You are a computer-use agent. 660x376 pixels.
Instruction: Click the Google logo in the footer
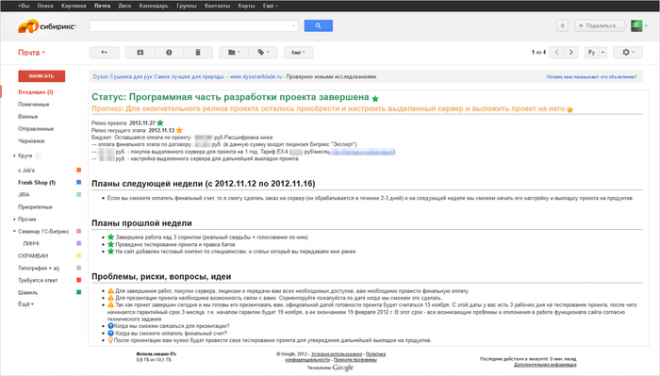[x=343, y=368]
